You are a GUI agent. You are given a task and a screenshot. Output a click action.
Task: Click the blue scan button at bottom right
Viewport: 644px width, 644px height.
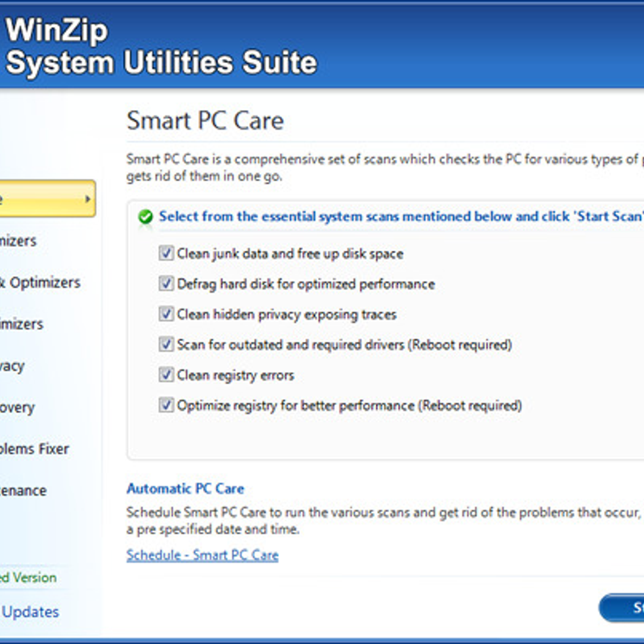tap(621, 608)
